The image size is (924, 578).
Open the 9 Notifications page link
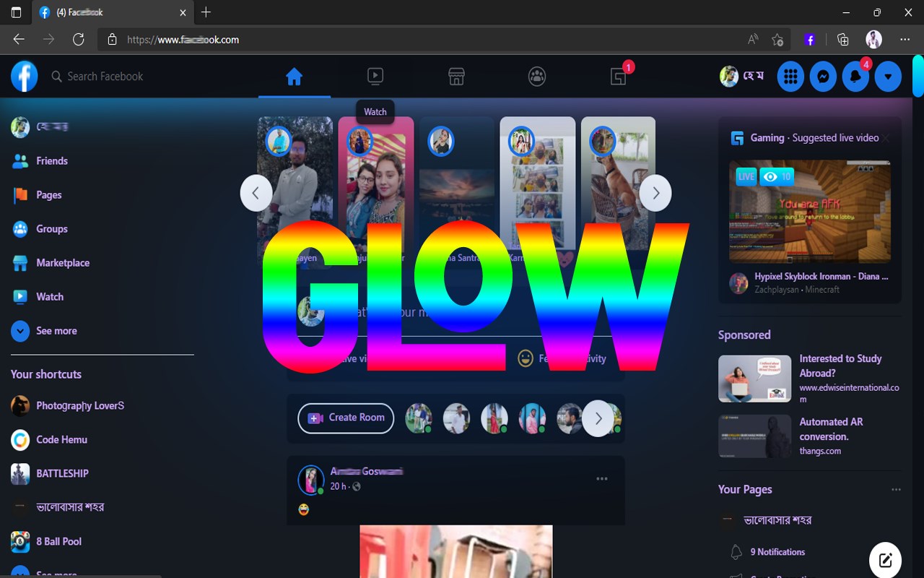[777, 552]
